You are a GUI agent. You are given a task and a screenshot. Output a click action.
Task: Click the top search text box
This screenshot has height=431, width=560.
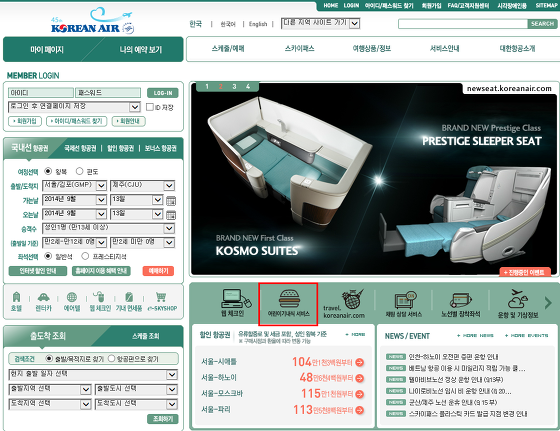(463, 24)
